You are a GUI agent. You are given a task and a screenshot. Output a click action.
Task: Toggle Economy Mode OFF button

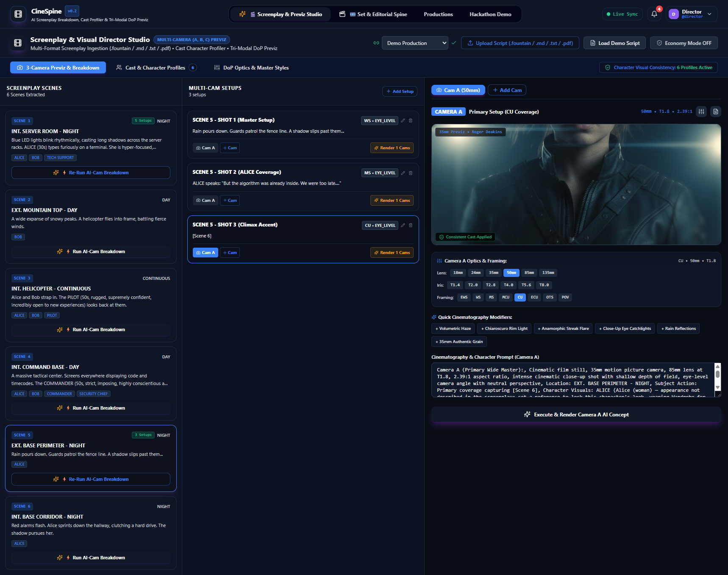click(684, 43)
